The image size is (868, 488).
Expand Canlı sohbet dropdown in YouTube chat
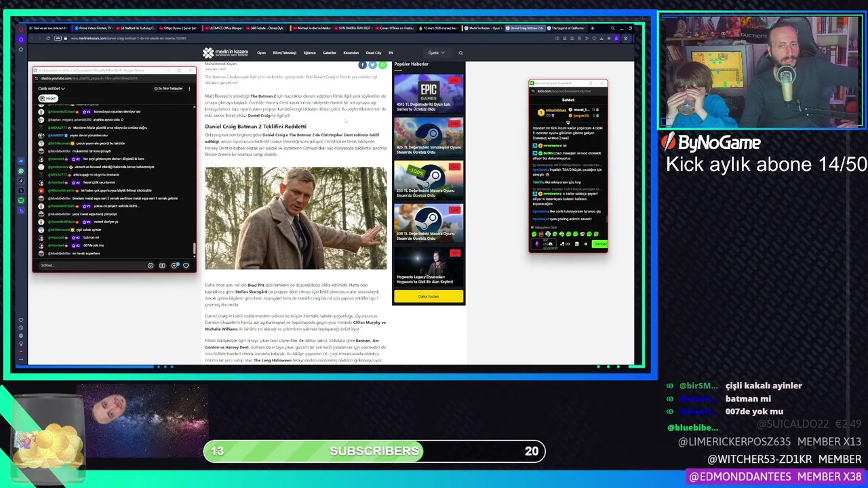click(51, 88)
